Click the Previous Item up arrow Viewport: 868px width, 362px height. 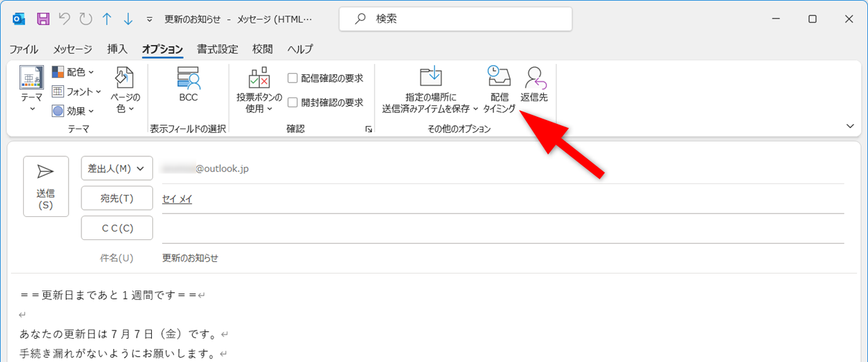(x=107, y=19)
